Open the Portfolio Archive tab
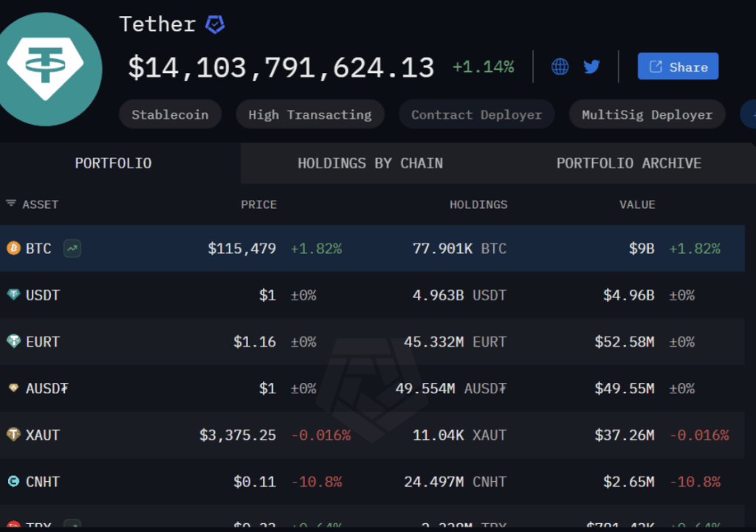The width and height of the screenshot is (756, 532). pyautogui.click(x=628, y=163)
